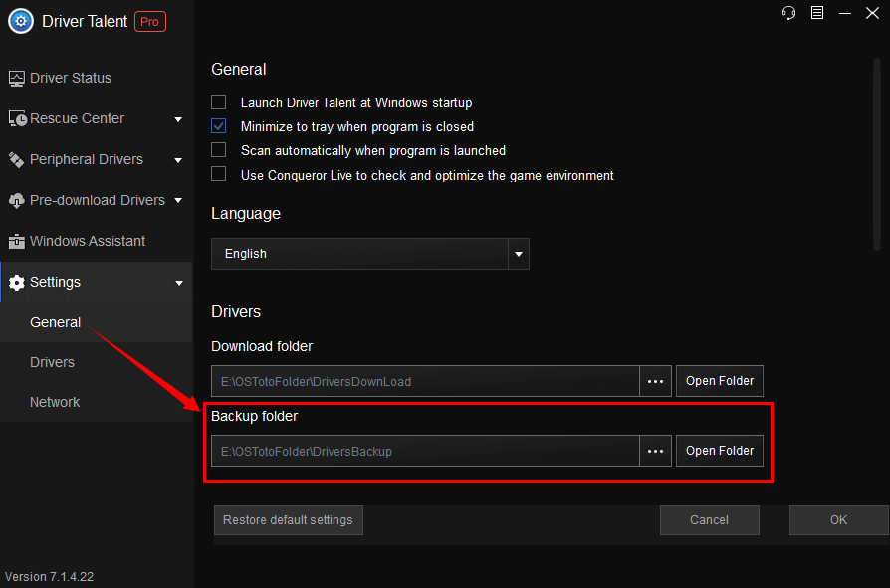Click the Rescue Center clock icon
Image resolution: width=890 pixels, height=588 pixels.
[18, 118]
